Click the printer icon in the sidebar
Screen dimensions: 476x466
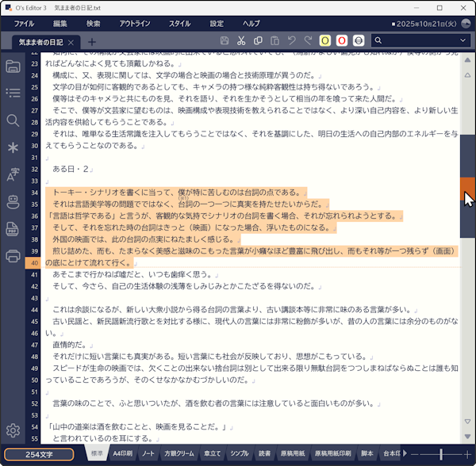point(13,256)
